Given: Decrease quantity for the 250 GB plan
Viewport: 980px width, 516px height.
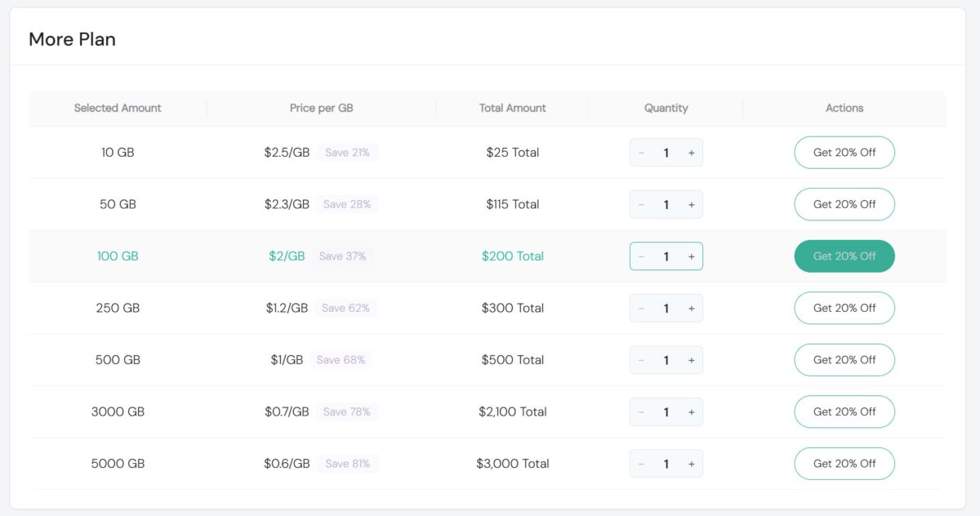Looking at the screenshot, I should click(x=641, y=308).
